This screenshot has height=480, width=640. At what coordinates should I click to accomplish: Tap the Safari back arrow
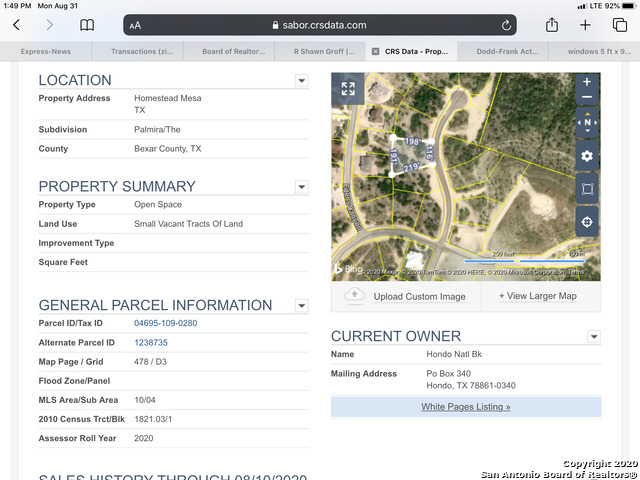coord(16,25)
